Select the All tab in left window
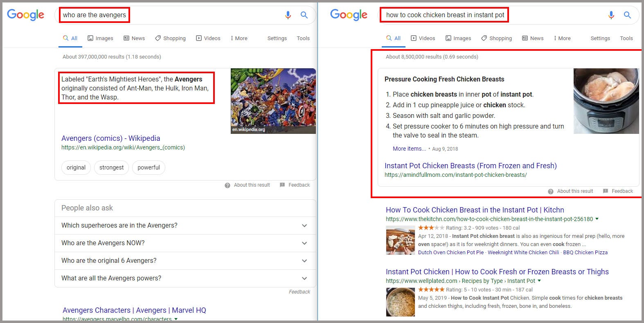This screenshot has height=323, width=644. (x=70, y=38)
